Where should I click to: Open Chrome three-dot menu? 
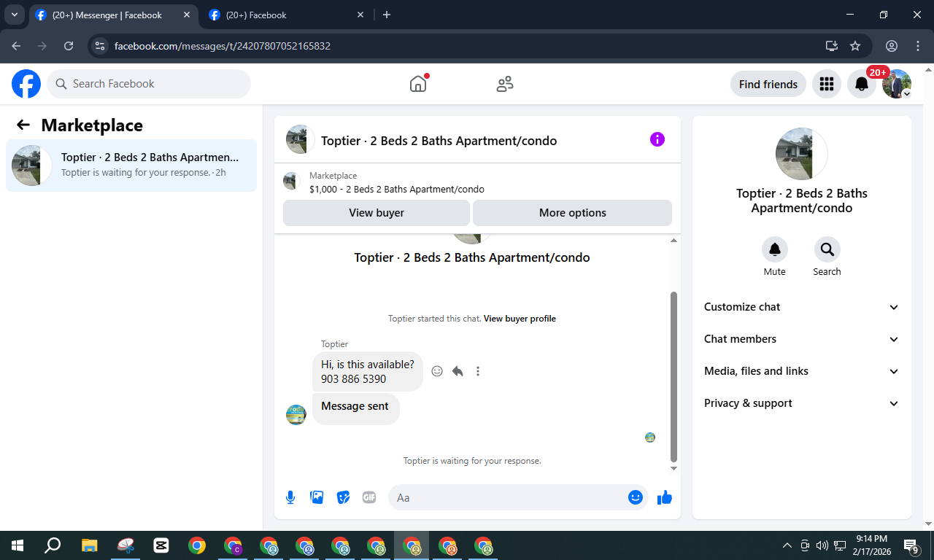pos(918,46)
